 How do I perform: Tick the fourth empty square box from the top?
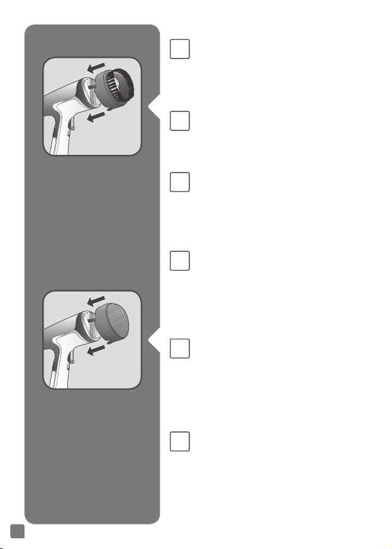tap(179, 261)
